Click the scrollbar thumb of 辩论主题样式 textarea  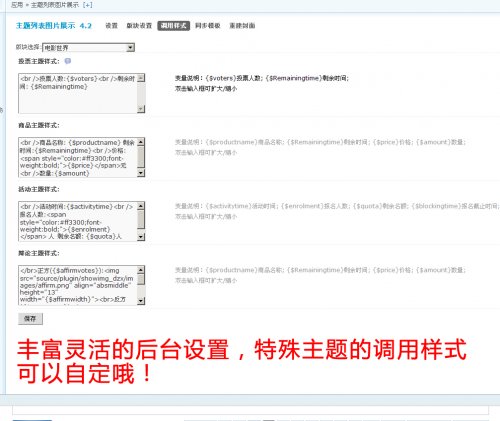[141, 279]
